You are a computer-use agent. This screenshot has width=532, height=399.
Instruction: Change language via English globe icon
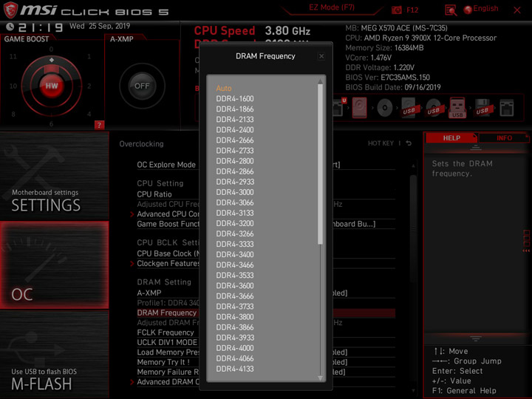[x=481, y=9]
